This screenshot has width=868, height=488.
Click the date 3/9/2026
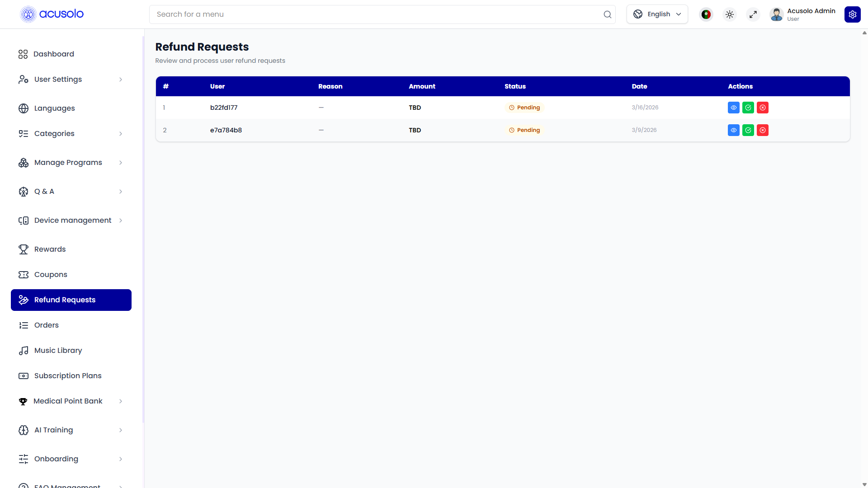click(644, 130)
